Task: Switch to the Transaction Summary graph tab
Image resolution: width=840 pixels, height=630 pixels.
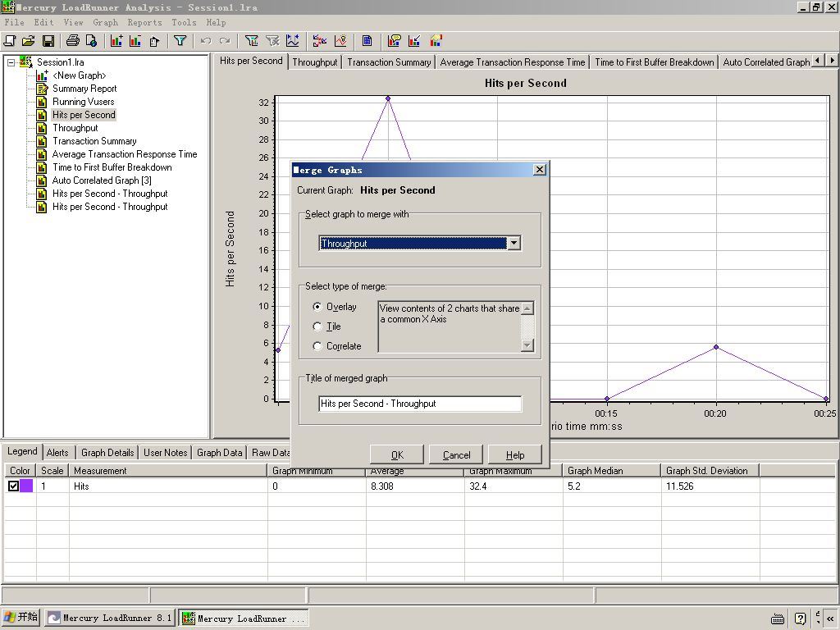Action: click(x=389, y=62)
